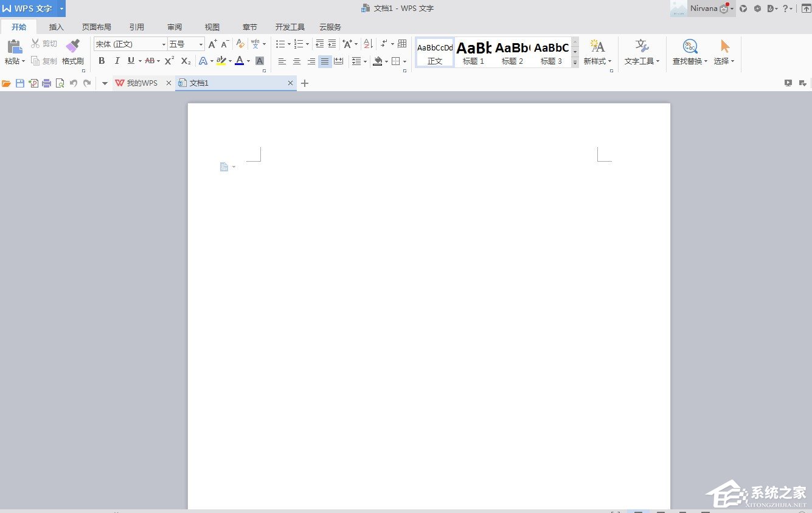Click the Find and Replace magnifier icon
Image resolution: width=812 pixels, height=513 pixels.
(690, 46)
